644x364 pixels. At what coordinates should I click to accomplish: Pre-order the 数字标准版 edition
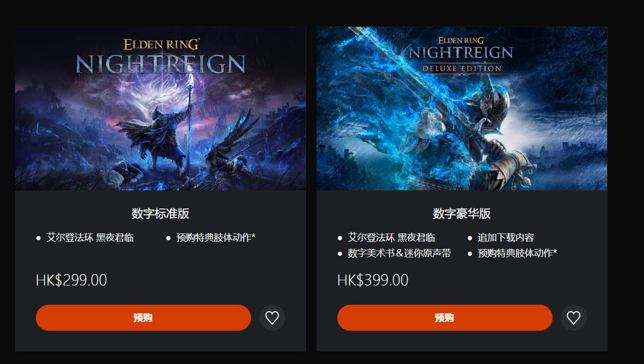(x=143, y=318)
